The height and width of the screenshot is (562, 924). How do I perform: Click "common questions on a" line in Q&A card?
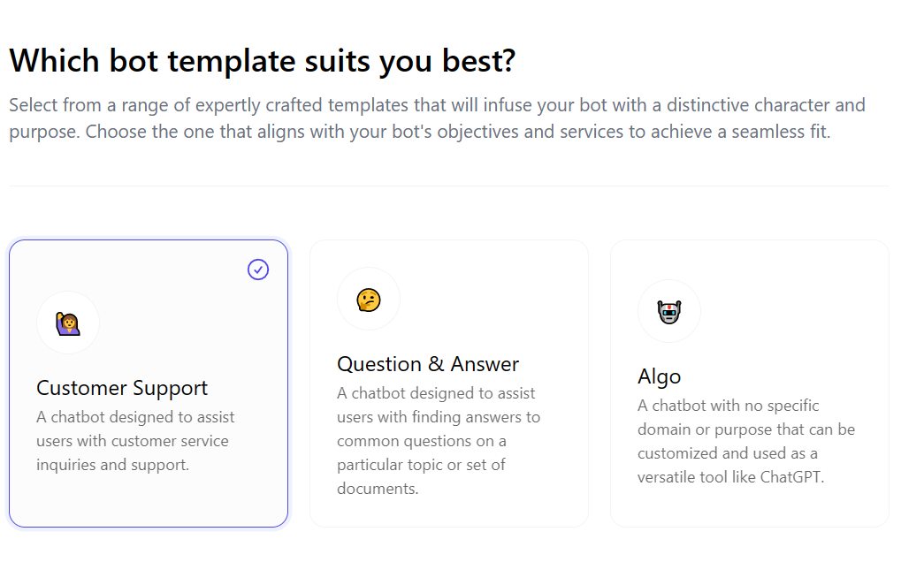click(x=422, y=441)
